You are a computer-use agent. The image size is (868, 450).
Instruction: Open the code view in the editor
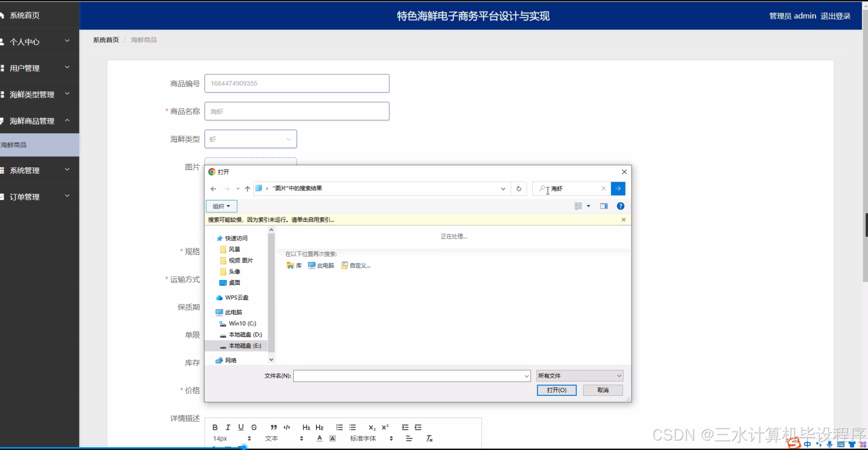point(287,427)
